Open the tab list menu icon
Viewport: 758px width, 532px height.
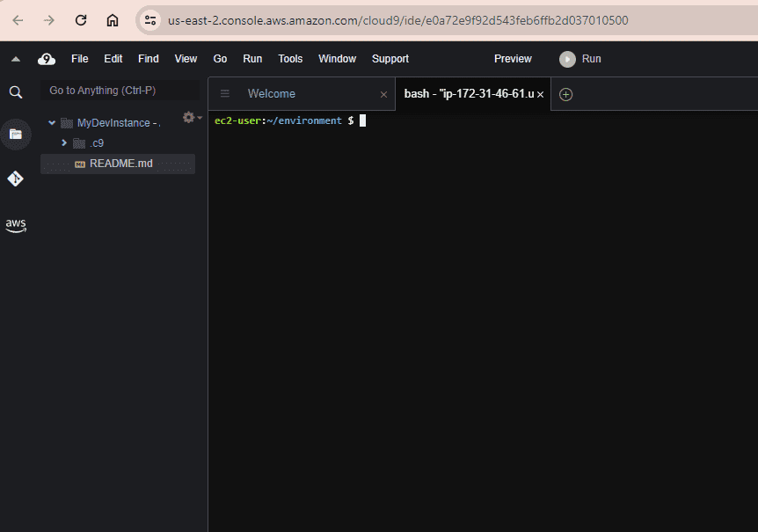pyautogui.click(x=225, y=93)
